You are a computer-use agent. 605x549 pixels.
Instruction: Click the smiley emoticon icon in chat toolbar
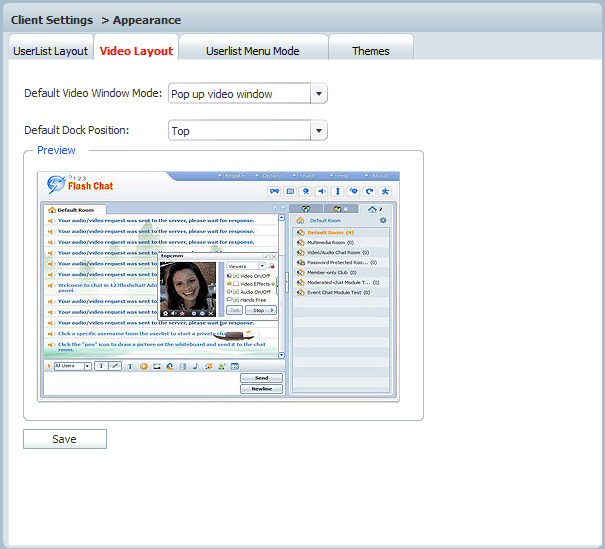click(143, 366)
